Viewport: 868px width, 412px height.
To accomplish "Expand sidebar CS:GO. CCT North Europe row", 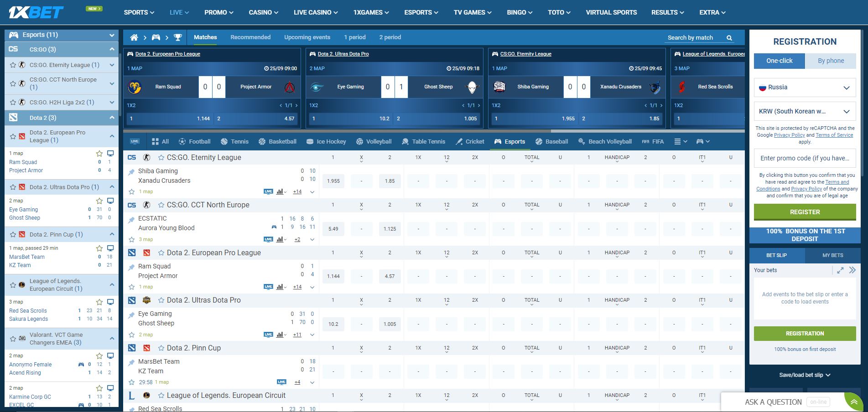I will tap(112, 83).
